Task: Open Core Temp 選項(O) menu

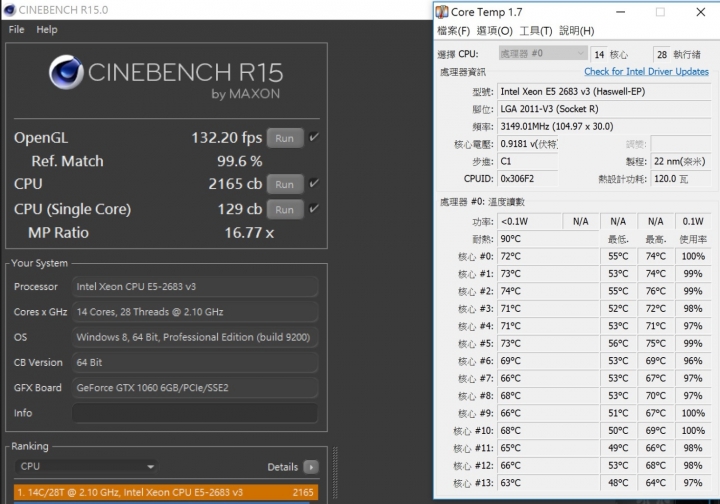Action: (x=495, y=31)
